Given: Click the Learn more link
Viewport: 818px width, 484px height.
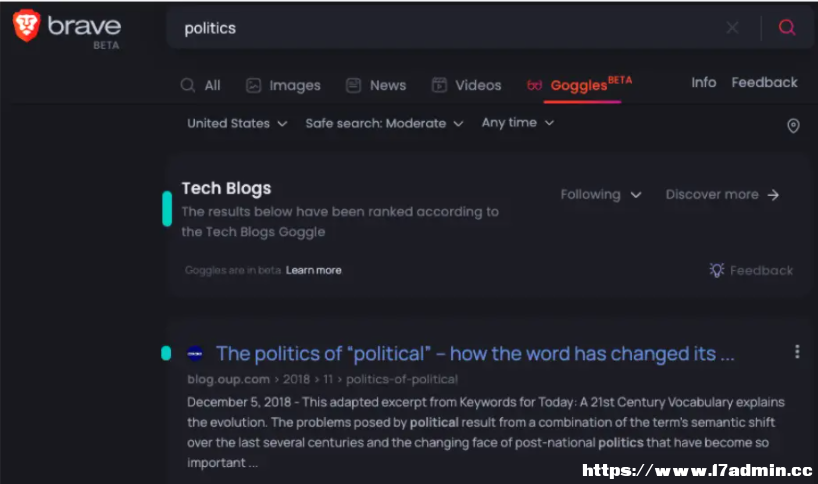Looking at the screenshot, I should click(x=314, y=270).
